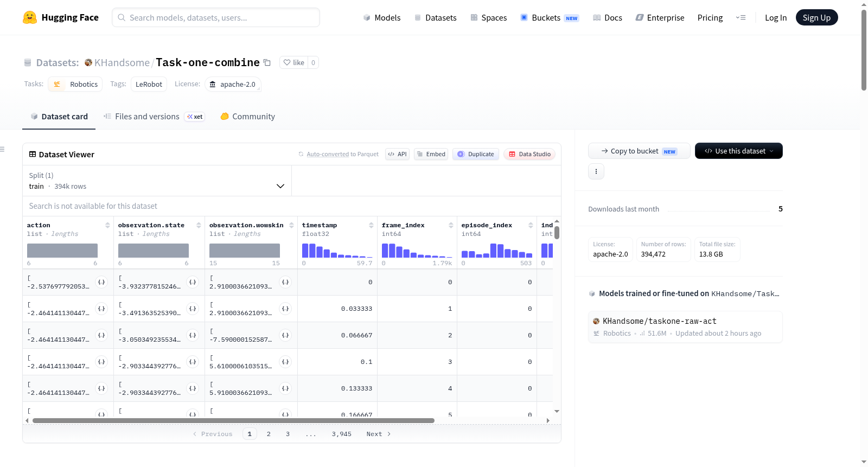Expand JSON of observation.state cell -3.050349235534
Image resolution: width=868 pixels, height=467 pixels.
[x=193, y=335]
